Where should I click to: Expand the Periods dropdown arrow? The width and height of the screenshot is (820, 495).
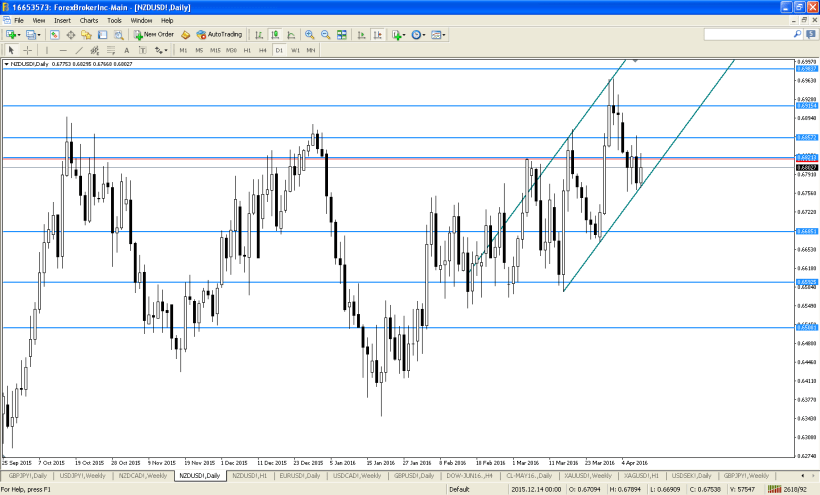click(424, 35)
